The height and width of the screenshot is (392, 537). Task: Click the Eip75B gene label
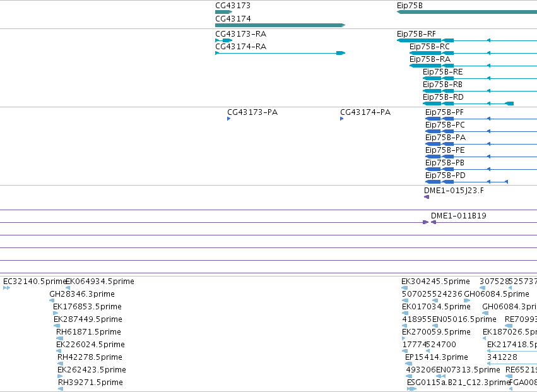point(410,6)
